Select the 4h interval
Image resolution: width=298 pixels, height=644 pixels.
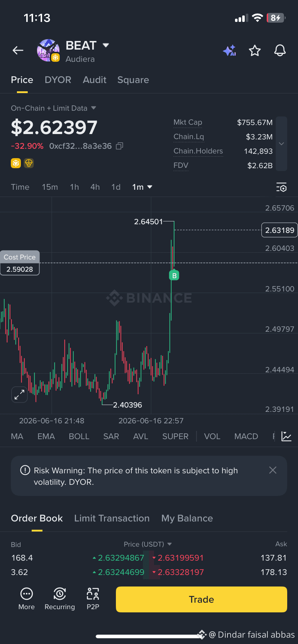pyautogui.click(x=95, y=187)
